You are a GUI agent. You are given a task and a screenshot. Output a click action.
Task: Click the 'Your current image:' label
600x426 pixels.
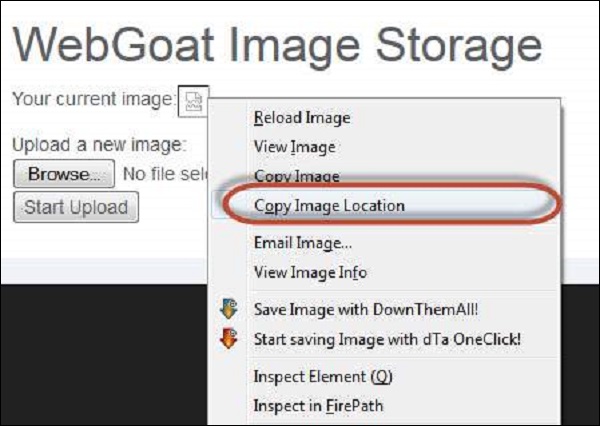92,100
